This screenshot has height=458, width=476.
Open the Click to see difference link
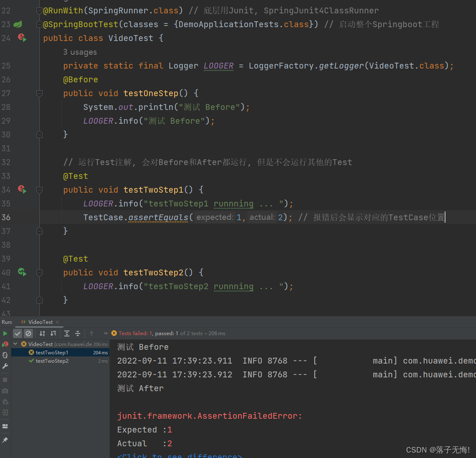point(179,455)
